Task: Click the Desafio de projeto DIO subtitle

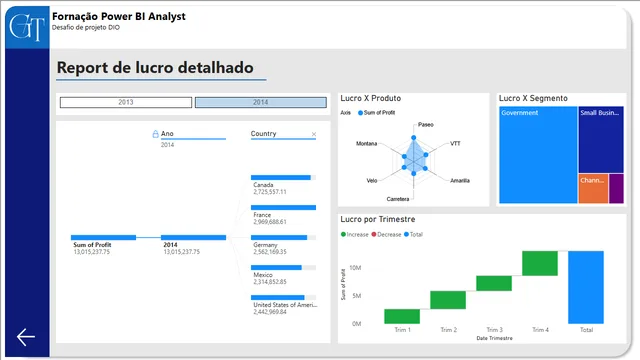Action: (86, 27)
